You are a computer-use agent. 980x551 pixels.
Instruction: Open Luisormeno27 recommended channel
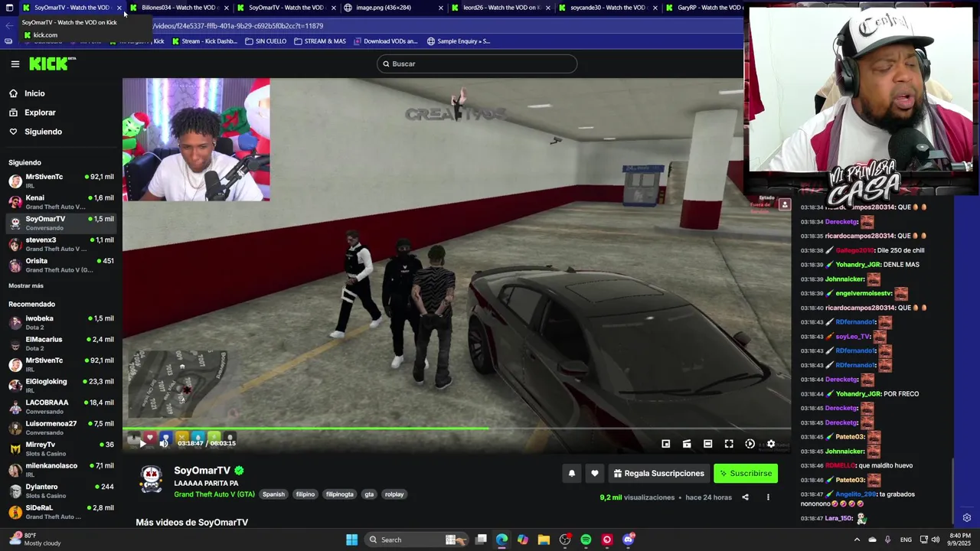tap(61, 427)
